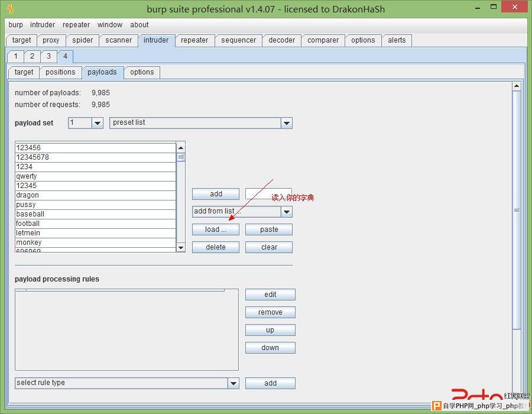Click the edit rule button

[x=270, y=295]
